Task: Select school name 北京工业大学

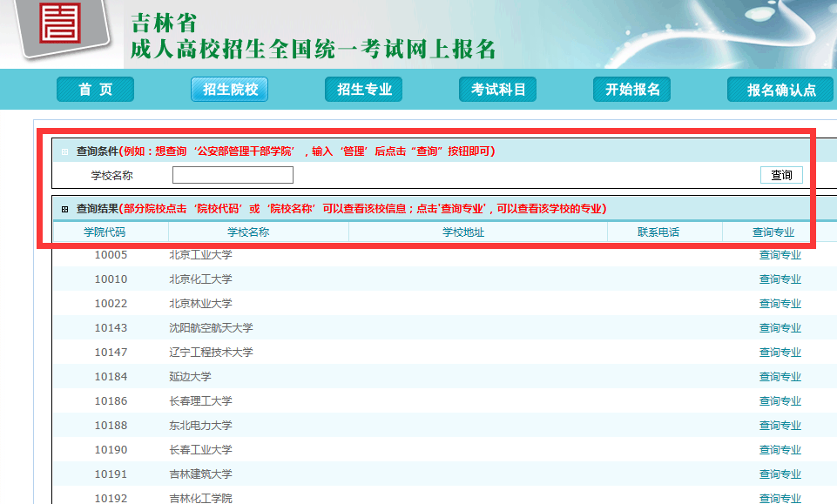Action: 200,255
